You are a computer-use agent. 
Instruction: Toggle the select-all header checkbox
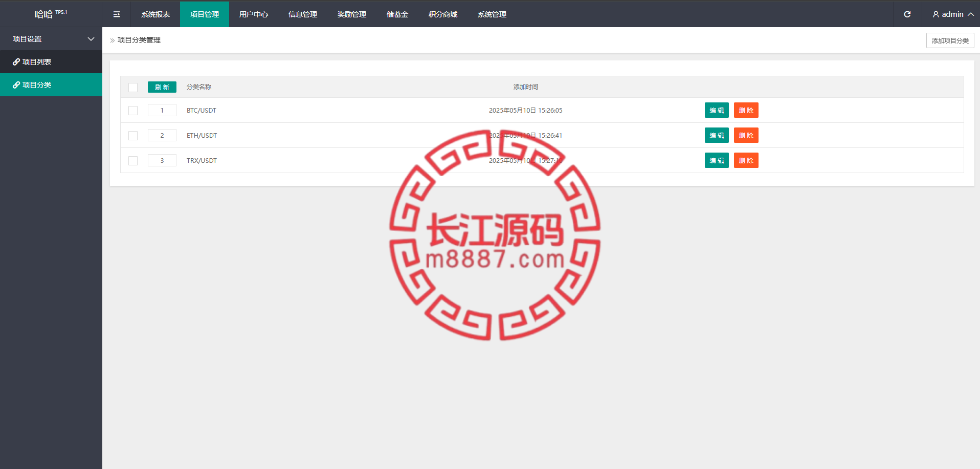[133, 88]
